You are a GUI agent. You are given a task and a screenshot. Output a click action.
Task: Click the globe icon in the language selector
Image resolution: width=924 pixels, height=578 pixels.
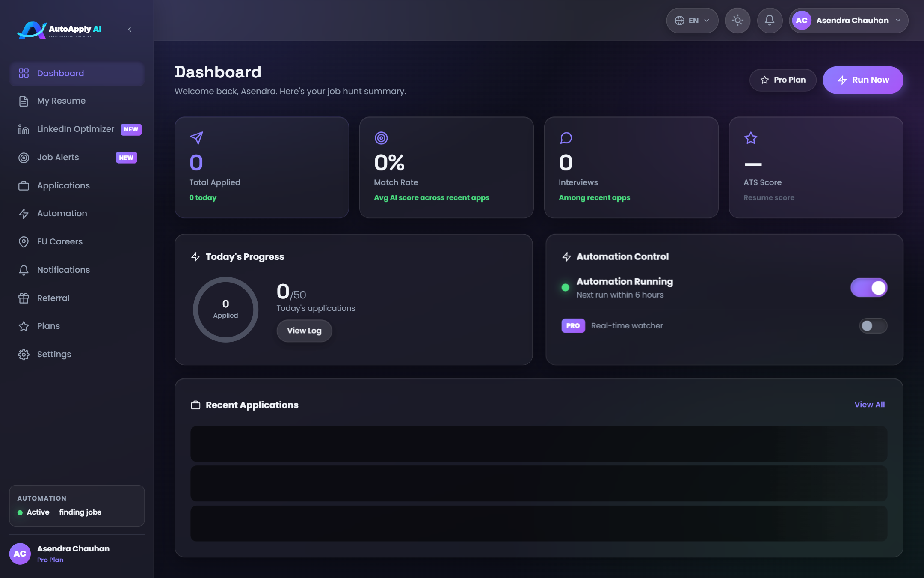(x=679, y=21)
